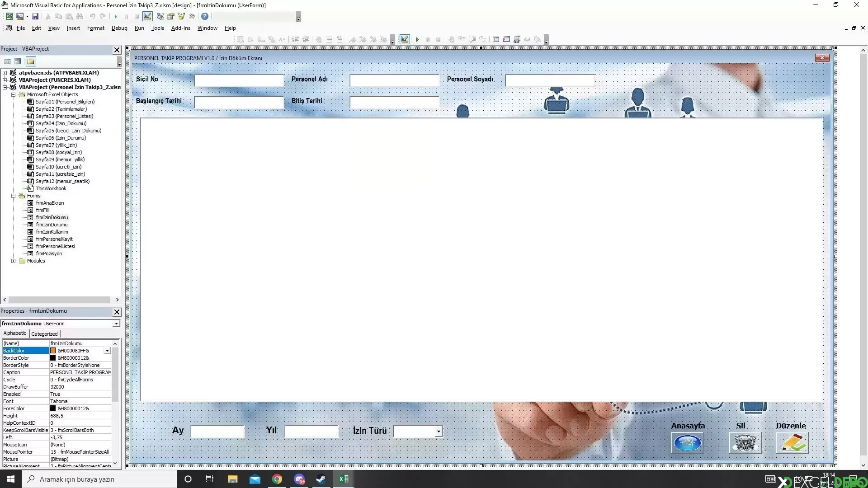Viewport: 868px width, 488px height.
Task: Select the Alphabetic properties tab
Action: pos(14,333)
